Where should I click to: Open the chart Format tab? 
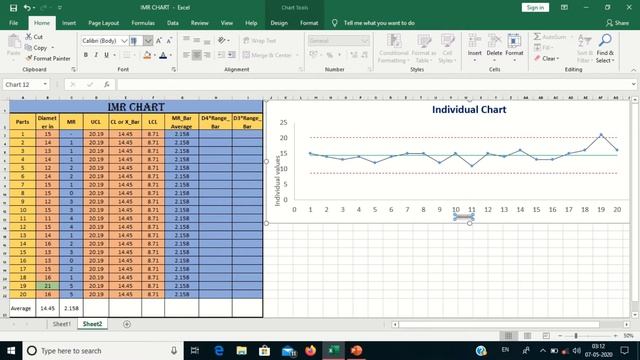[x=309, y=23]
